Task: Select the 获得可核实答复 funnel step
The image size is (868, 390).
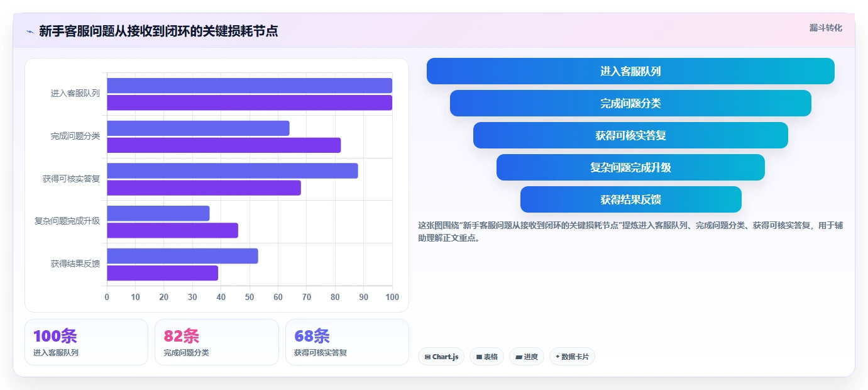Action: pyautogui.click(x=630, y=135)
